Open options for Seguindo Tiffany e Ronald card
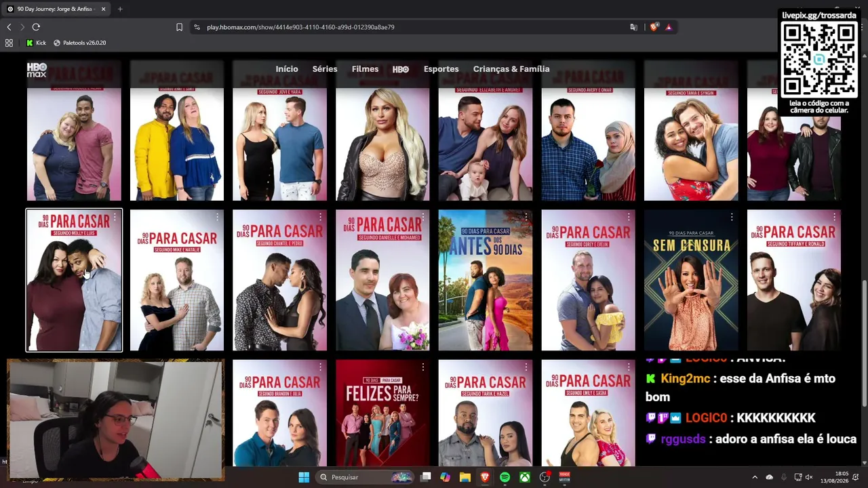The height and width of the screenshot is (488, 868). tap(834, 218)
